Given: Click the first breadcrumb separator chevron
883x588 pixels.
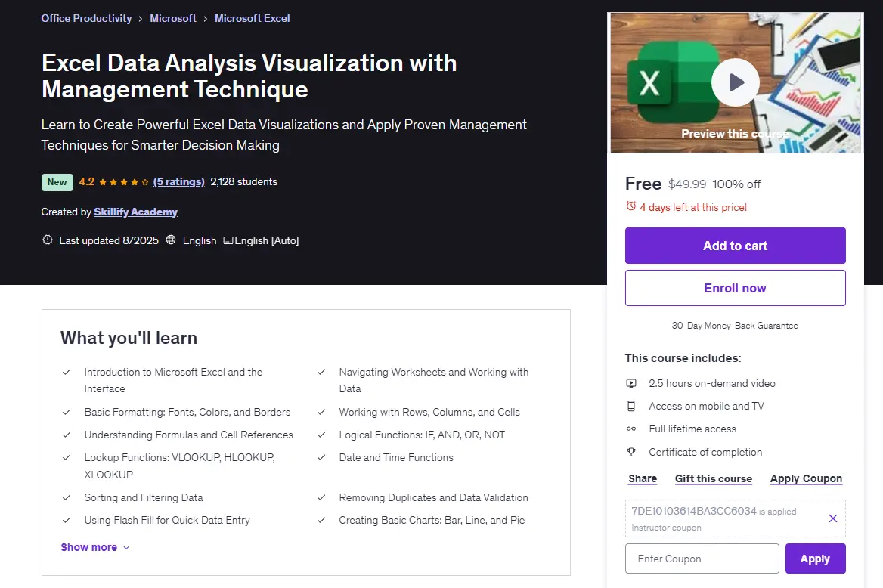Looking at the screenshot, I should click(x=140, y=19).
